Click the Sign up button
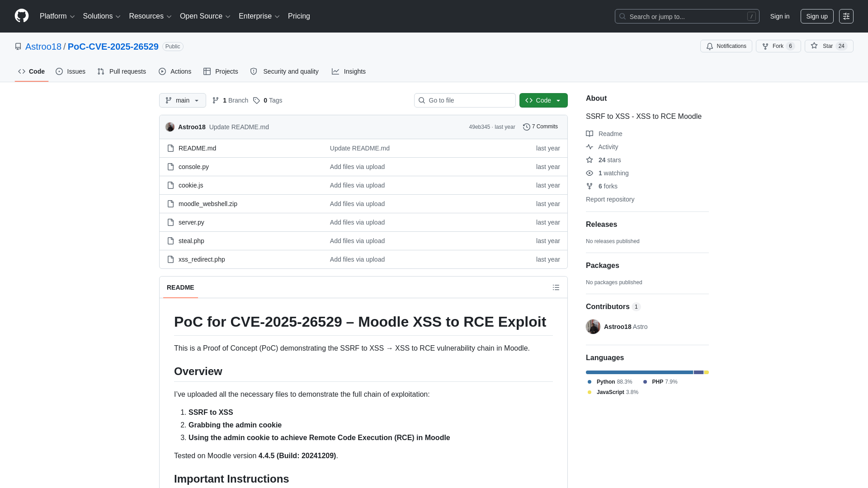The image size is (868, 488). (x=817, y=16)
